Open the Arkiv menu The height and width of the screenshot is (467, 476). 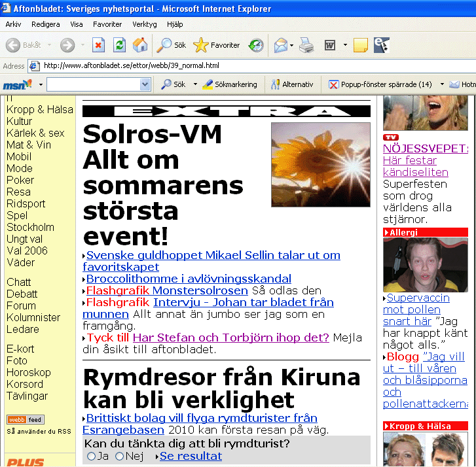click(13, 24)
